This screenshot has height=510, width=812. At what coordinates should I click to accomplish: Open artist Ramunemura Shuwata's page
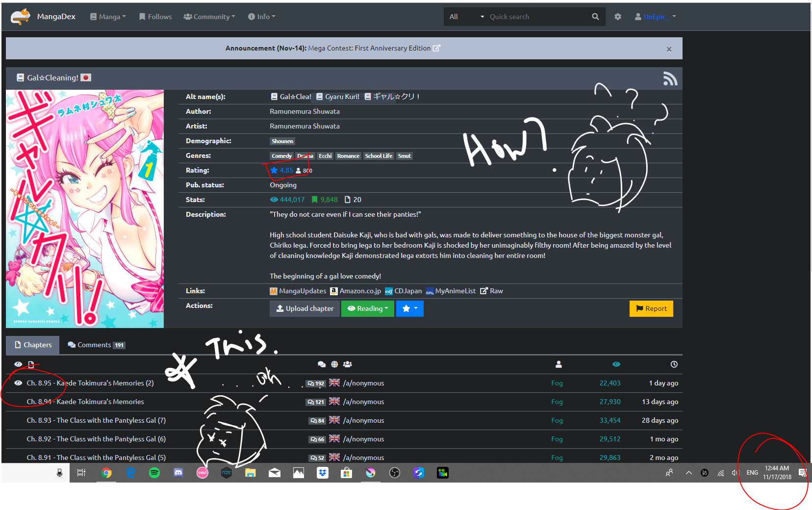click(304, 126)
